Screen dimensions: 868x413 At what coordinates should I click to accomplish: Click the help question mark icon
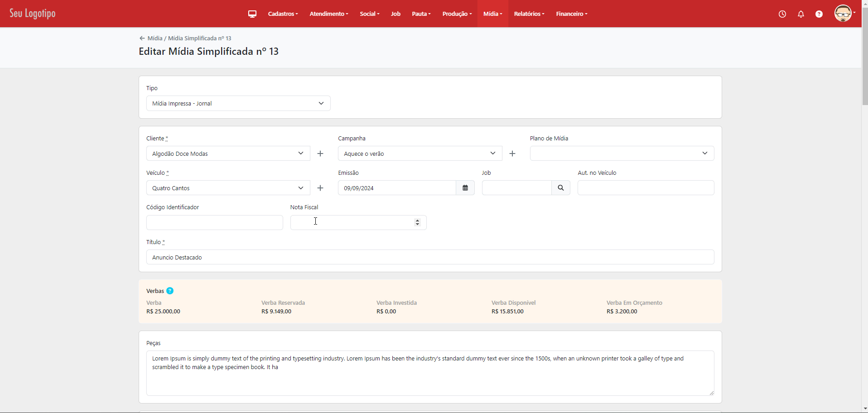pos(819,14)
